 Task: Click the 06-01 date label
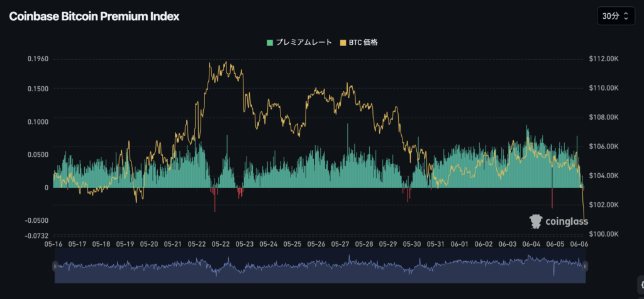[460, 244]
